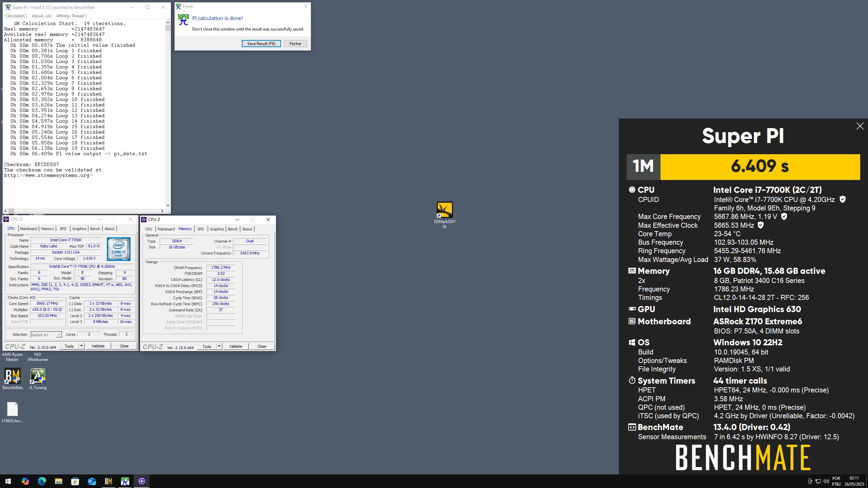Click the Super PI title bar icon
Image resolution: width=868 pixels, height=488 pixels.
[x=8, y=7]
